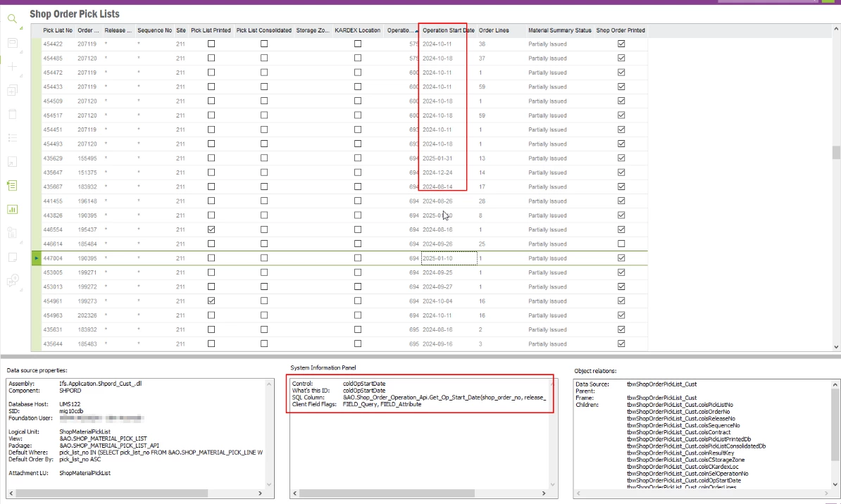Select pick list number 435631 cell
Viewport: 841px width, 504px height.
53,329
